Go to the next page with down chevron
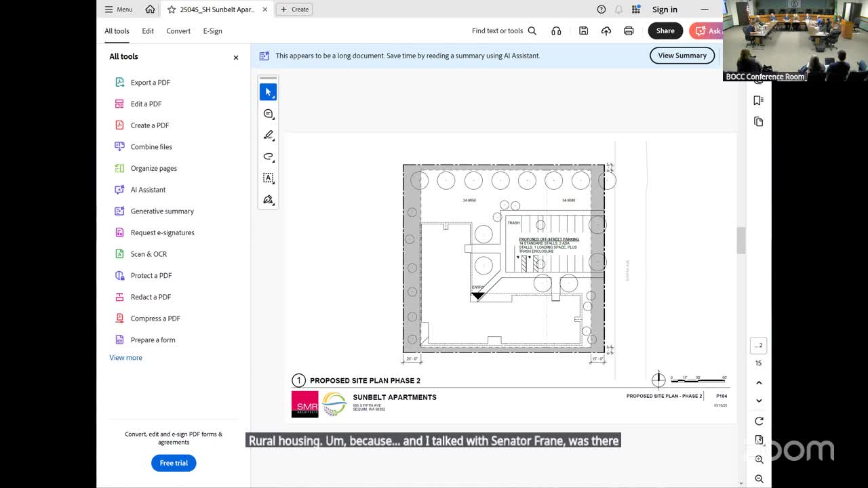 (759, 401)
